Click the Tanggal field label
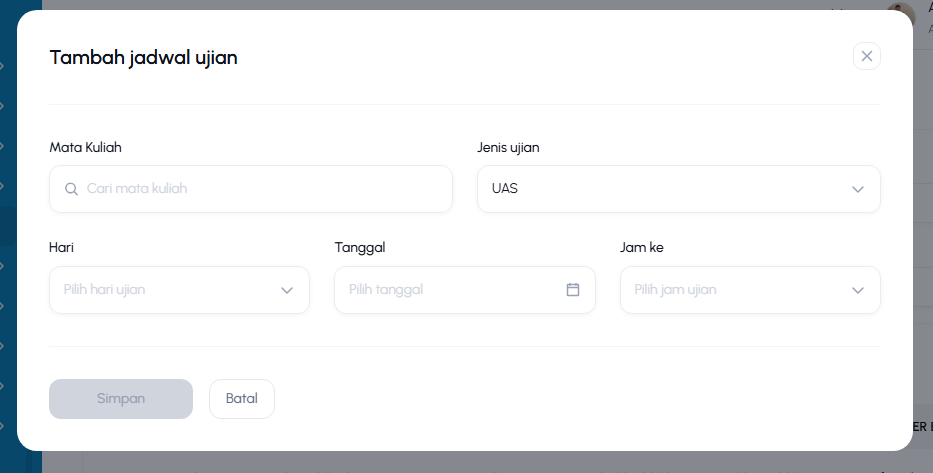933x473 pixels. pyautogui.click(x=360, y=248)
